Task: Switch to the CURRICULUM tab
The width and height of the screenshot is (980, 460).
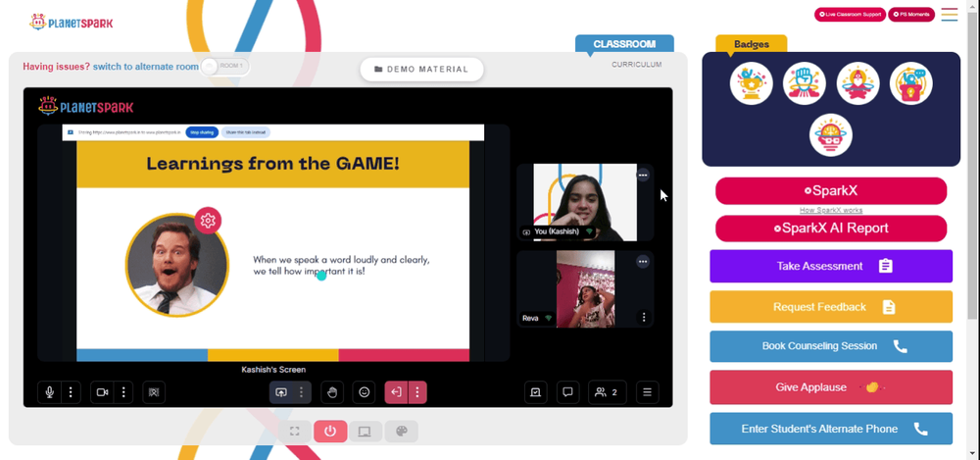Action: click(636, 65)
